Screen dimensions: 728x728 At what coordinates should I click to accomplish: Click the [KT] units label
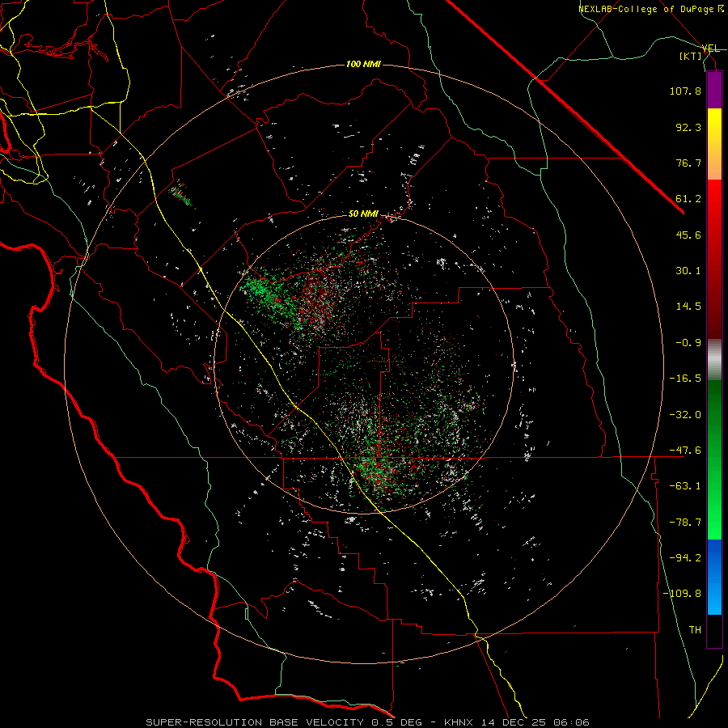tap(691, 56)
